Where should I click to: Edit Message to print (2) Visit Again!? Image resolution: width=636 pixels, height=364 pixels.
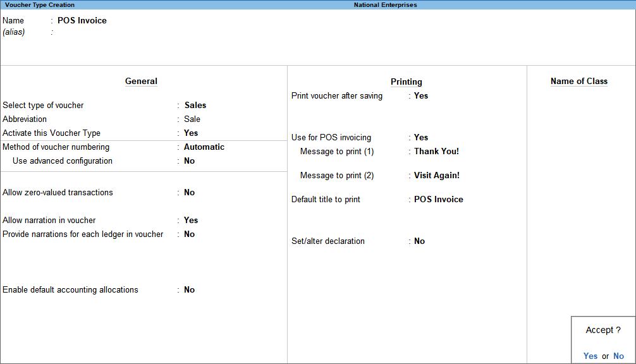tap(437, 175)
